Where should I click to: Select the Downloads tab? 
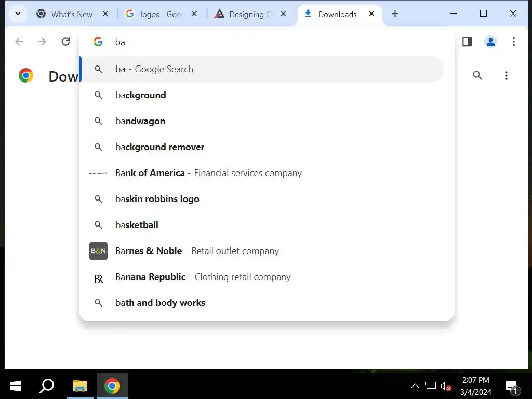coord(337,14)
